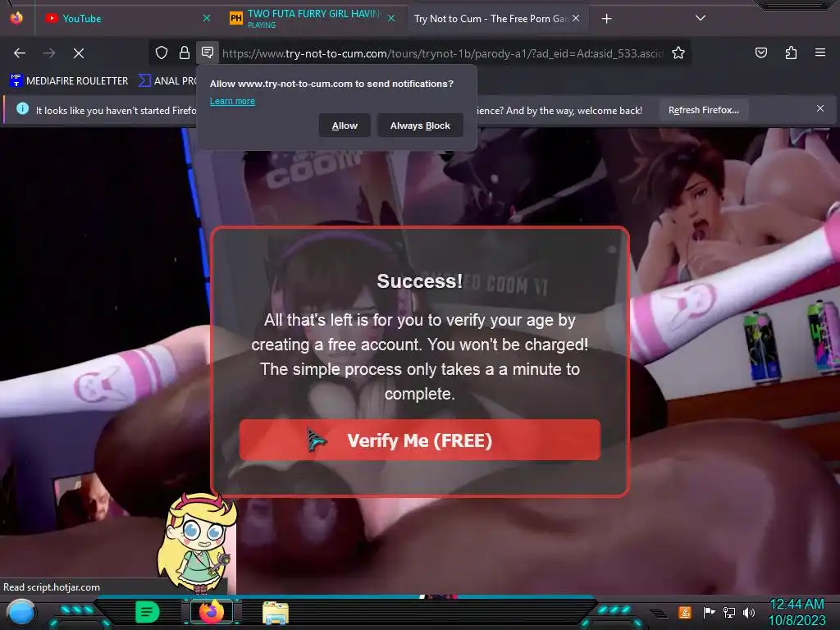Click the red Verify Me (FREE) button
Viewport: 840px width, 630px height.
[x=419, y=440]
